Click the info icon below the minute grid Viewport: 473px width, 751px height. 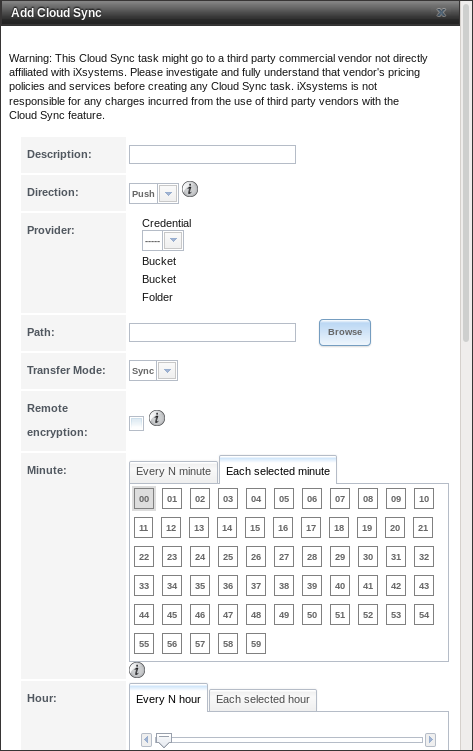(x=137, y=670)
